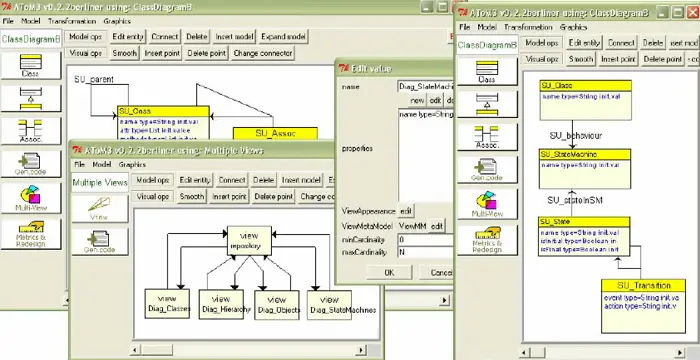The height and width of the screenshot is (360, 700).
Task: Select Multi-View icon in right window palette
Action: (487, 204)
